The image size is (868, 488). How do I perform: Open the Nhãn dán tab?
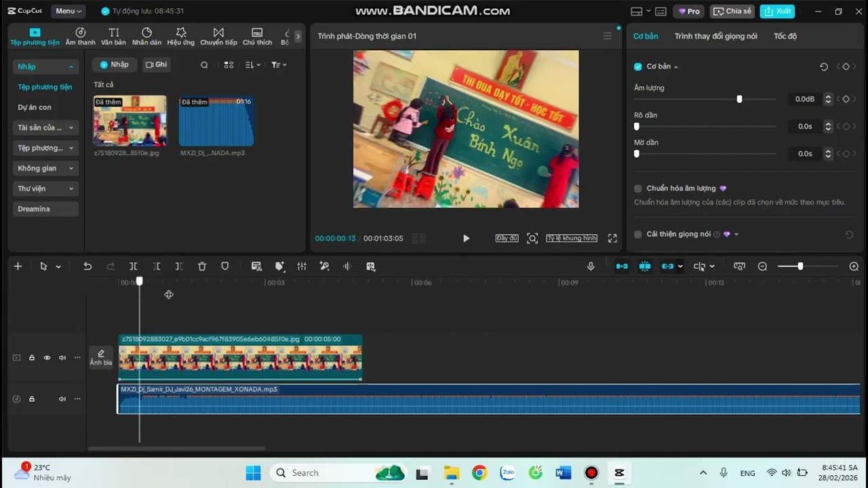coord(146,36)
